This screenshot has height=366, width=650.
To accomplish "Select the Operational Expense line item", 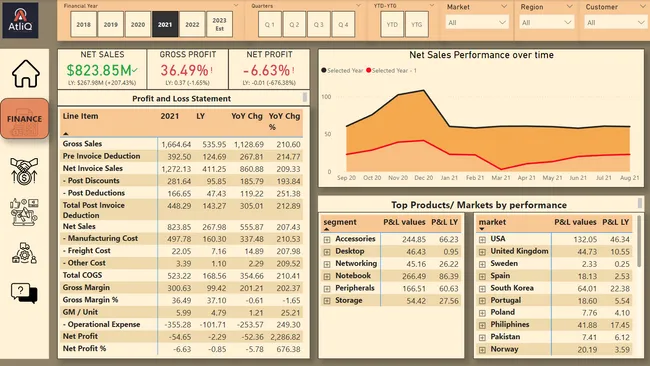I will click(102, 324).
